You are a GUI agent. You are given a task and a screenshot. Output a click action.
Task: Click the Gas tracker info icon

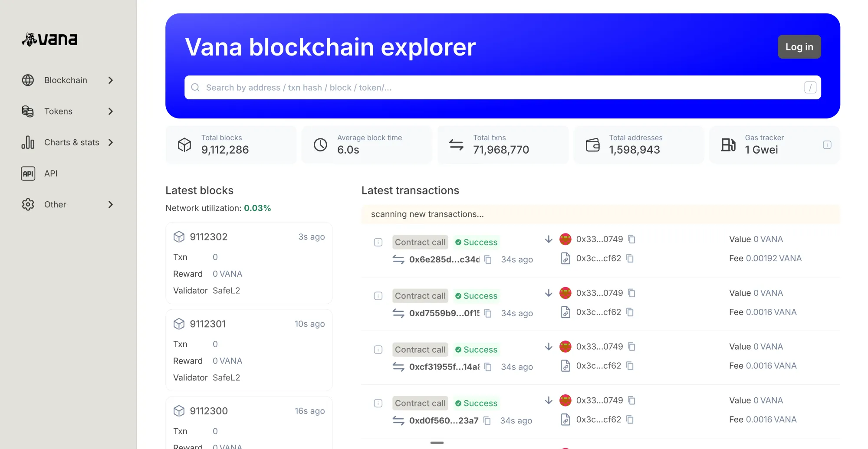coord(827,145)
